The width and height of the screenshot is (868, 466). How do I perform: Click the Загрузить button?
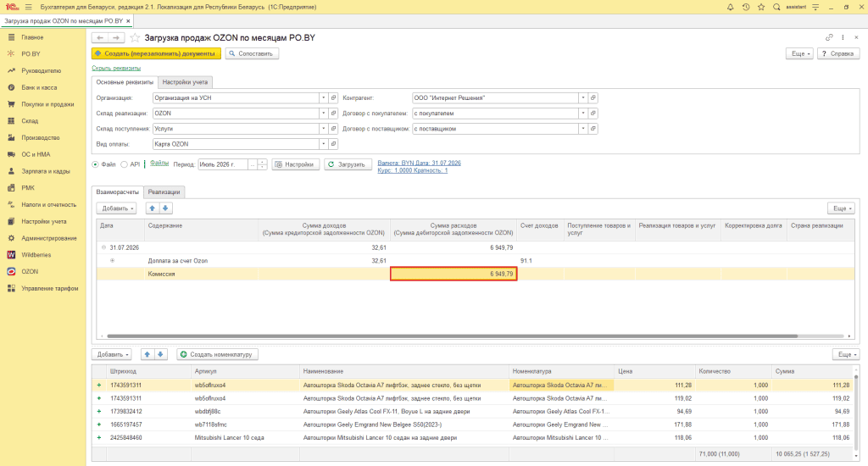pos(348,164)
